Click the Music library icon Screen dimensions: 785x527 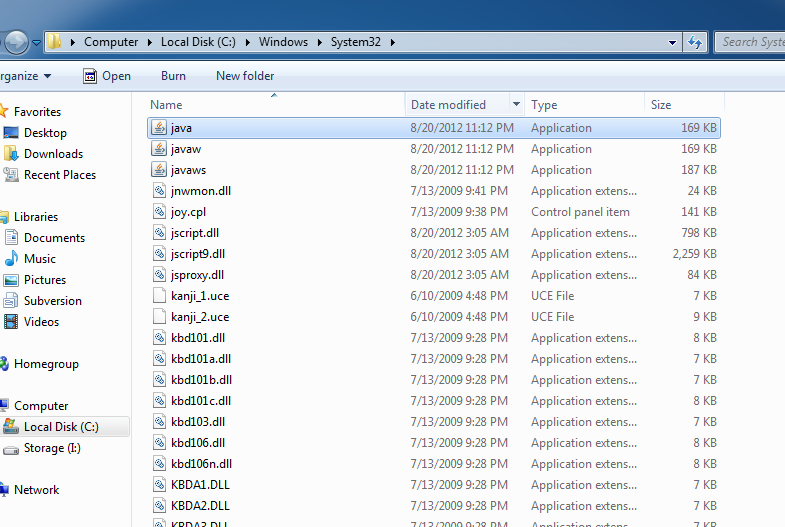11,259
